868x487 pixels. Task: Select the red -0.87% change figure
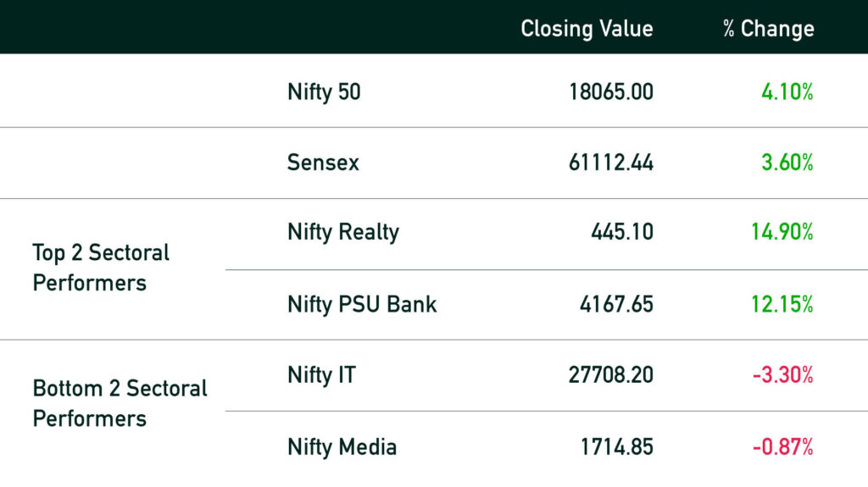point(782,447)
